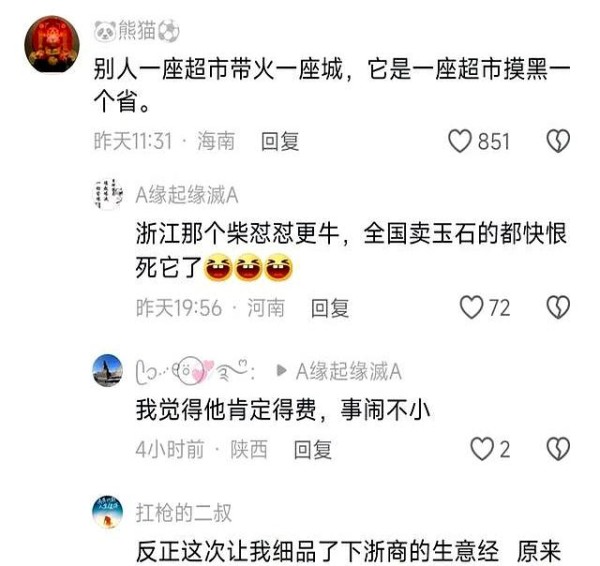
Task: Dislike the 熊猫 comment via broken heart
Action: click(x=558, y=141)
